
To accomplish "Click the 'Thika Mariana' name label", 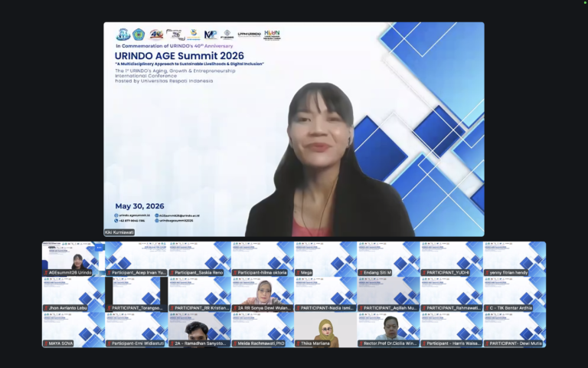I will coord(313,343).
